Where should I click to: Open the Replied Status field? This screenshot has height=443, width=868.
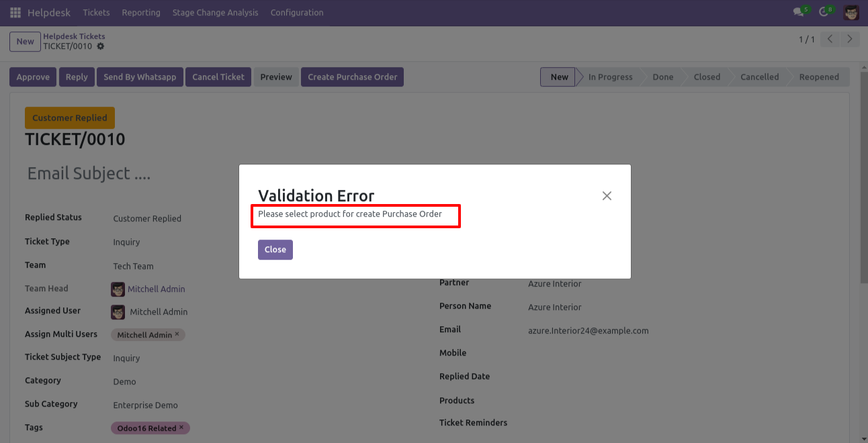pos(147,219)
